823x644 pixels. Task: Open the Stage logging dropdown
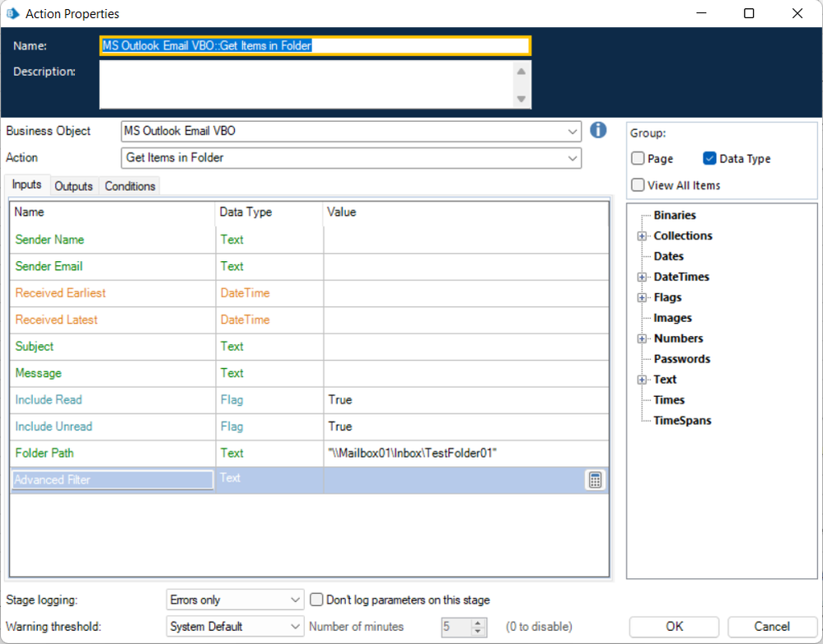[x=296, y=600]
